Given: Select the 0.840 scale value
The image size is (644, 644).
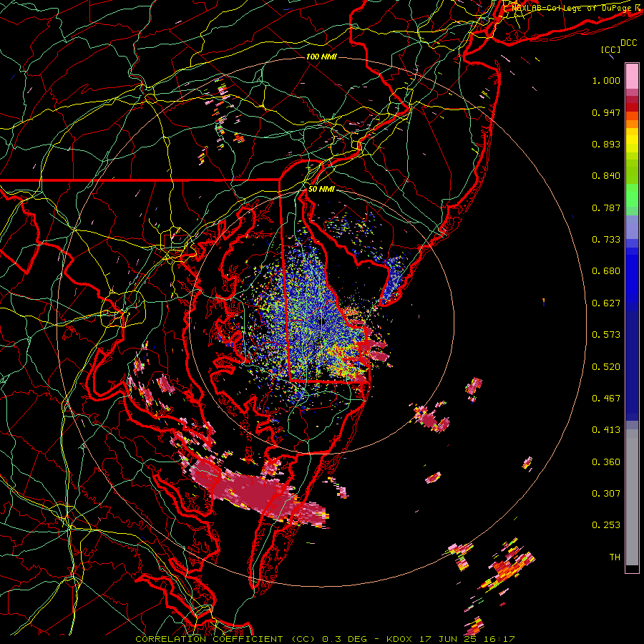Looking at the screenshot, I should click(606, 176).
